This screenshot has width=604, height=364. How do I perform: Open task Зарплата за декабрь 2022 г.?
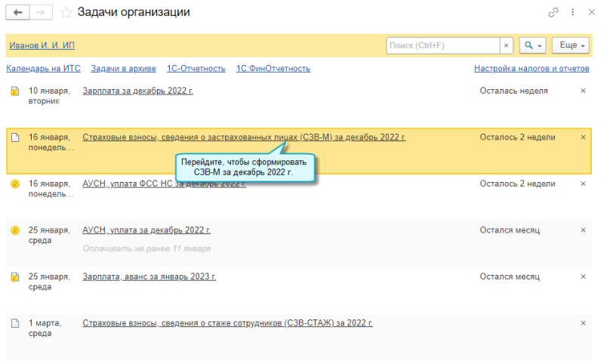click(137, 91)
